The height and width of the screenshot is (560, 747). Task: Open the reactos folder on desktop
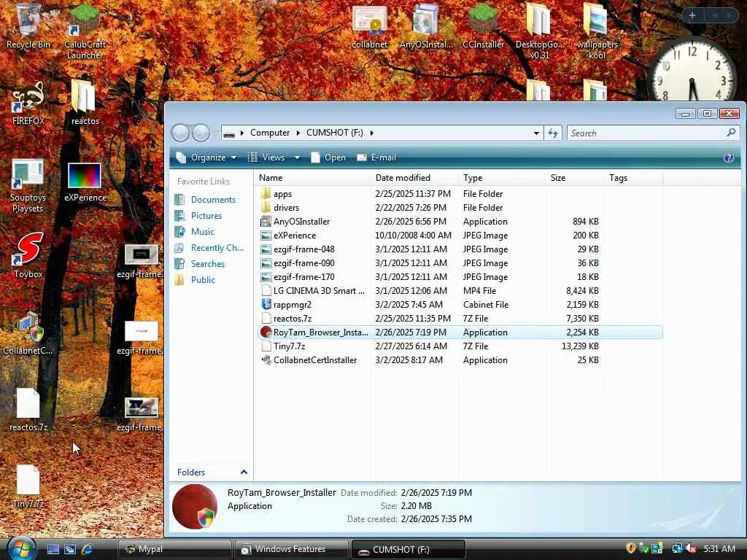coord(85,102)
